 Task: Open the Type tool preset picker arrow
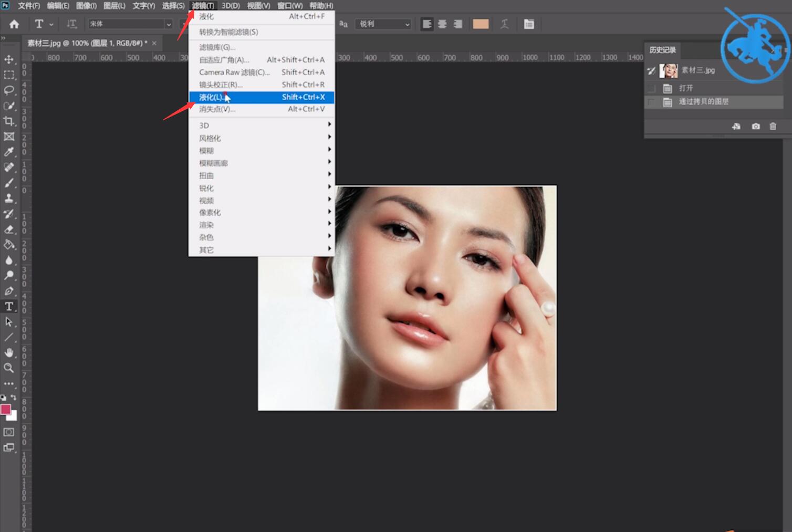tap(51, 24)
